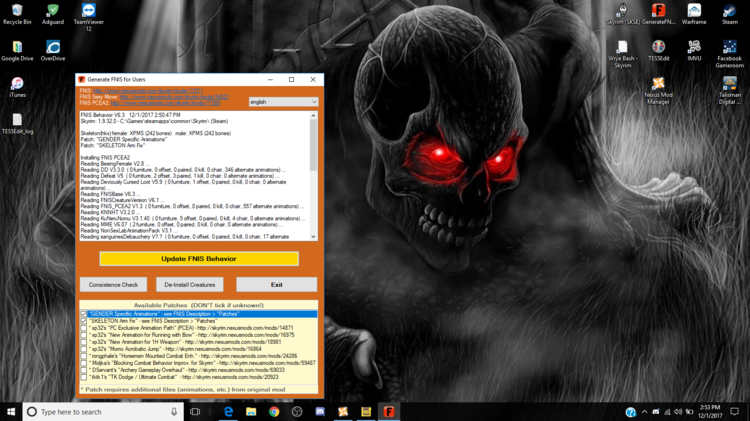Click the Update FNIS Behavior button

tap(199, 259)
